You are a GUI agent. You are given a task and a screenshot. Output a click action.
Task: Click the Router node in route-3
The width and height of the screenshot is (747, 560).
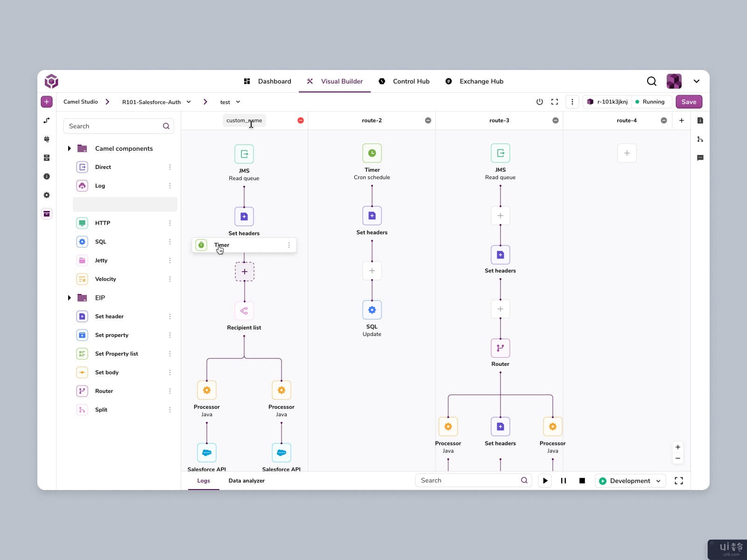click(500, 348)
